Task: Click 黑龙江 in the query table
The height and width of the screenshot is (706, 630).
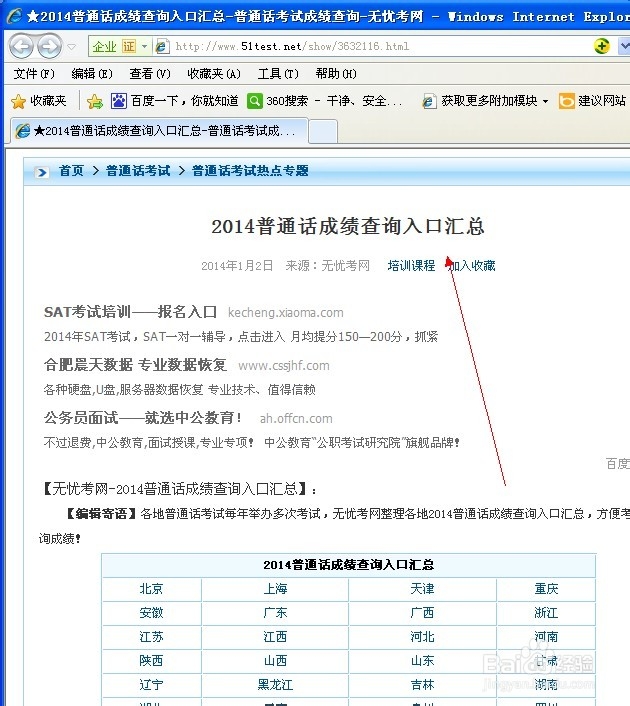Action: pyautogui.click(x=275, y=685)
